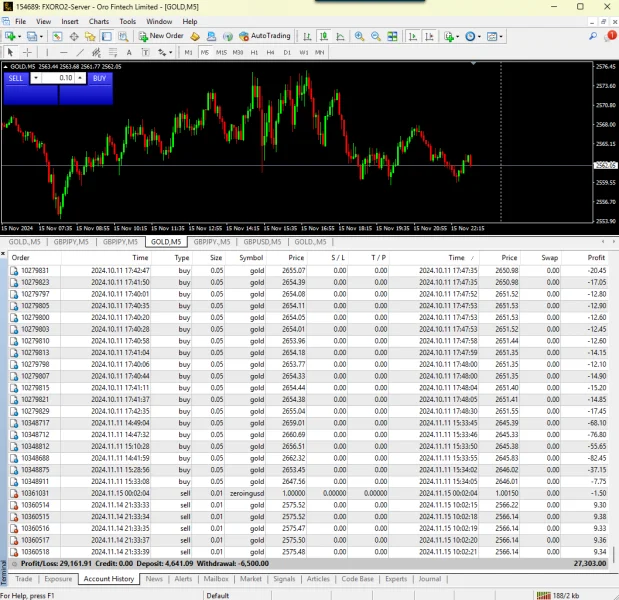Switch to the H1 timeframe
Viewport: 619px width, 600px height.
tap(255, 52)
